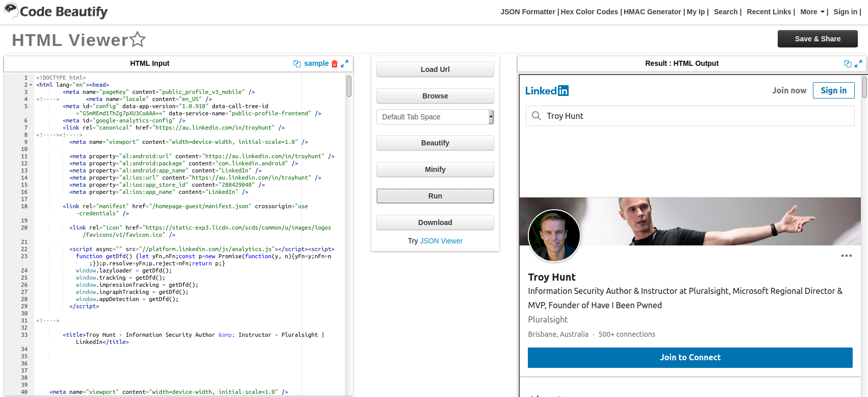This screenshot has height=397, width=868.
Task: Click Sign in at top right of site
Action: (x=845, y=12)
